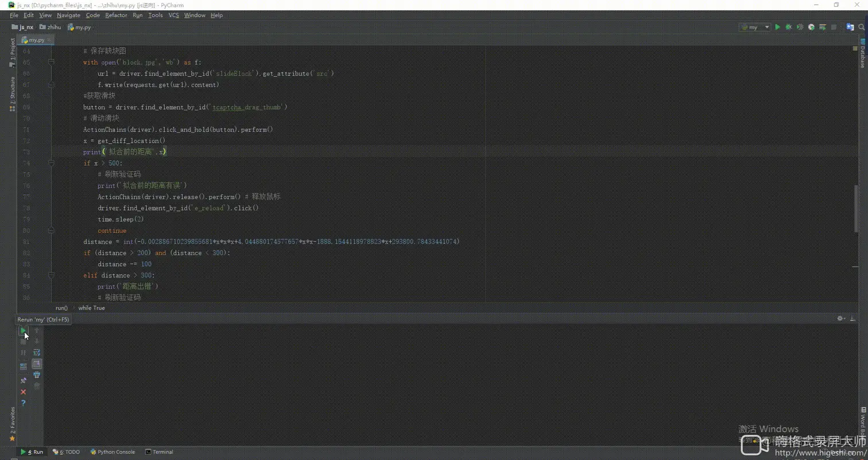This screenshot has height=460, width=868.
Task: Open the Database side panel
Action: (862, 53)
